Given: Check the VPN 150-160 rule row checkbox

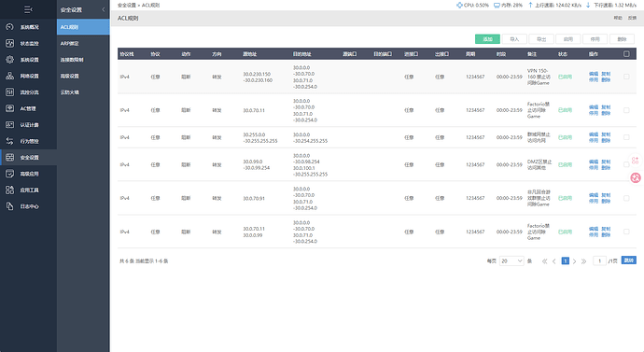Looking at the screenshot, I should point(626,77).
